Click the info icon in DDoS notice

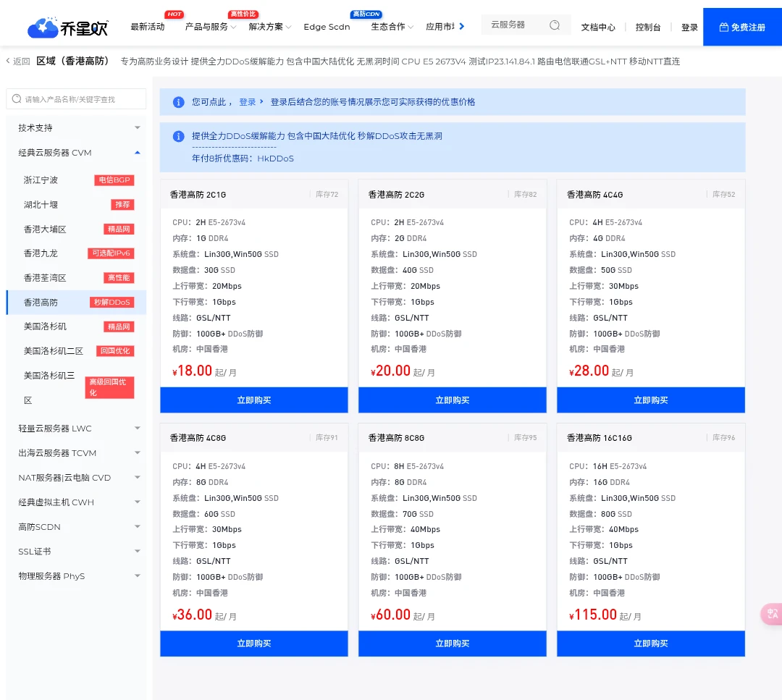point(178,136)
